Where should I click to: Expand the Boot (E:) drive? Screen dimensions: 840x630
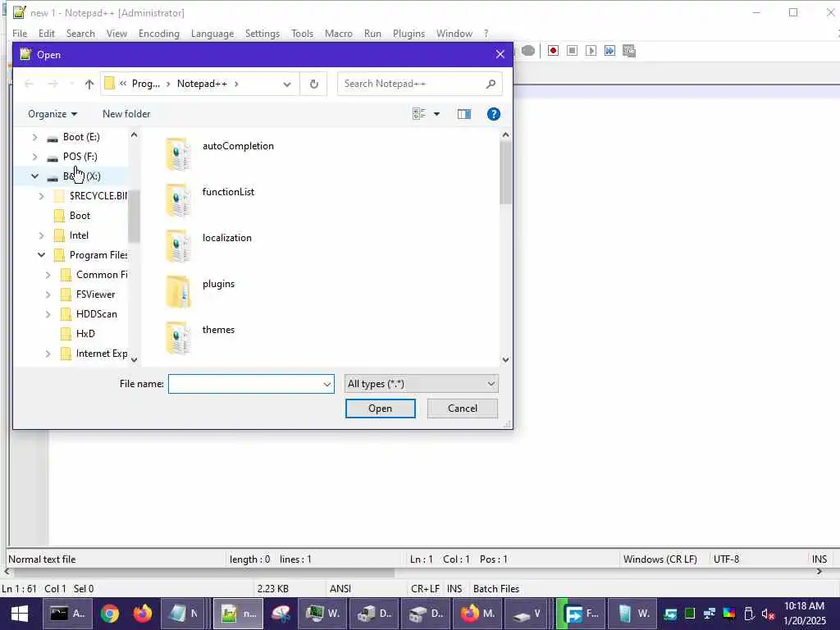tap(34, 137)
